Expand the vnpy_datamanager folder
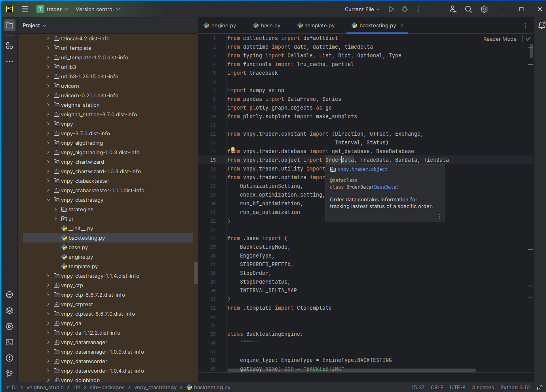546x392 pixels. point(48,342)
